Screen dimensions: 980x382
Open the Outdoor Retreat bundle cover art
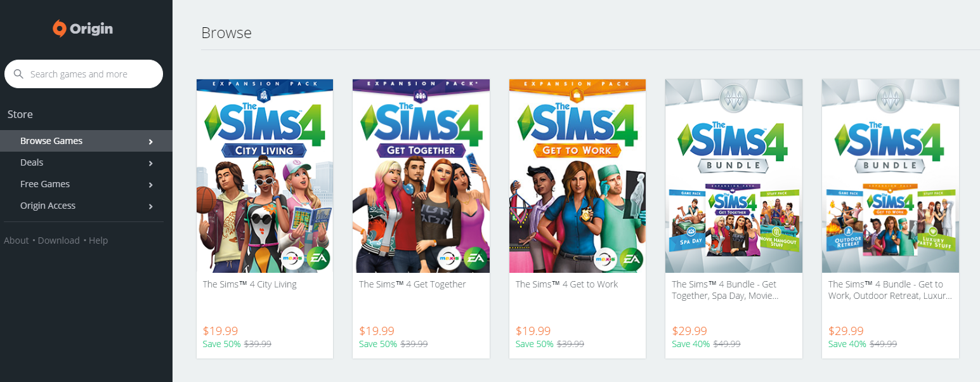[x=891, y=176]
